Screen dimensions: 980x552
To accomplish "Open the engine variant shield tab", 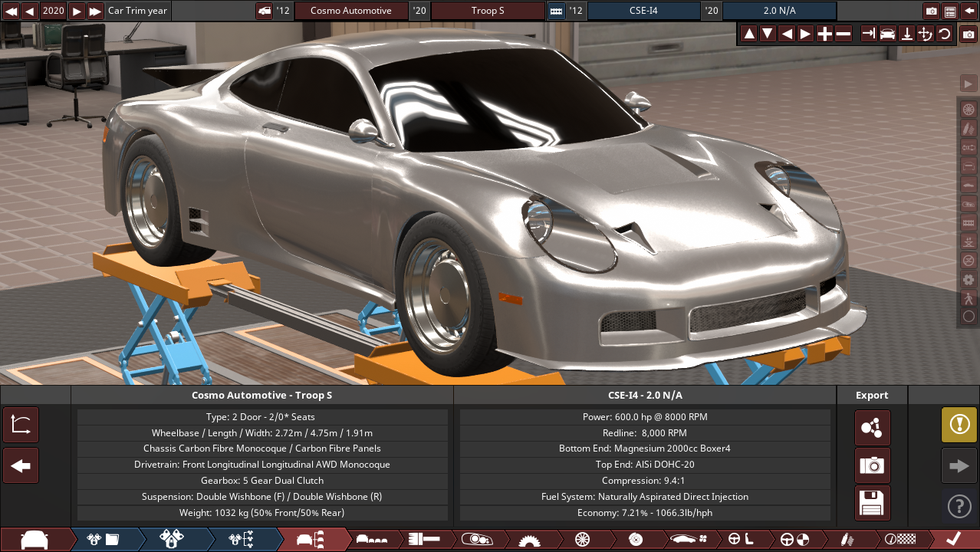I will coord(172,539).
